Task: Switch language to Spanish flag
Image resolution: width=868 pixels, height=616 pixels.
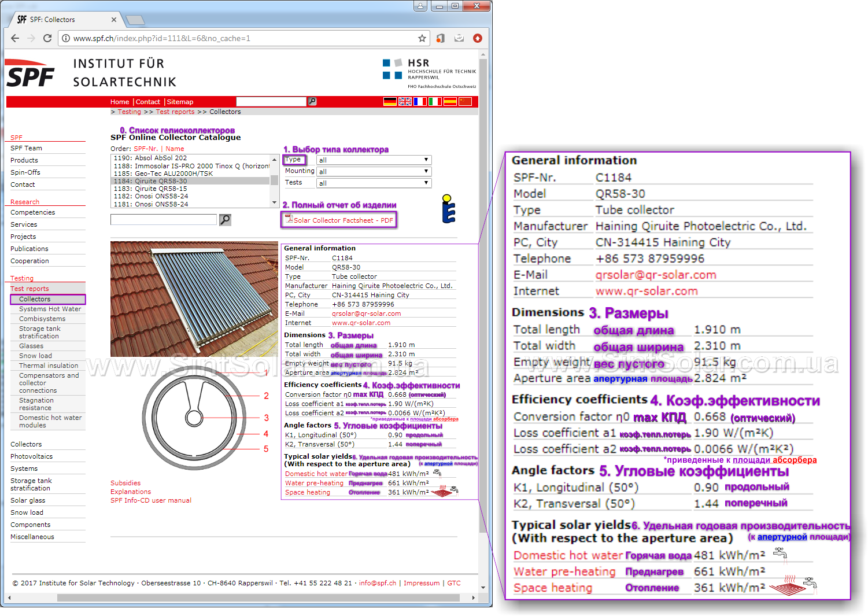Action: (x=450, y=101)
